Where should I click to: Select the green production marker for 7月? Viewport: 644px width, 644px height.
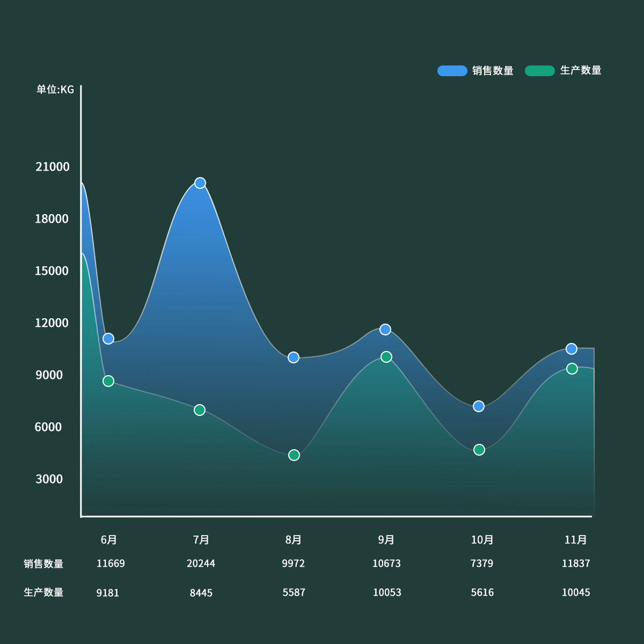(x=200, y=410)
